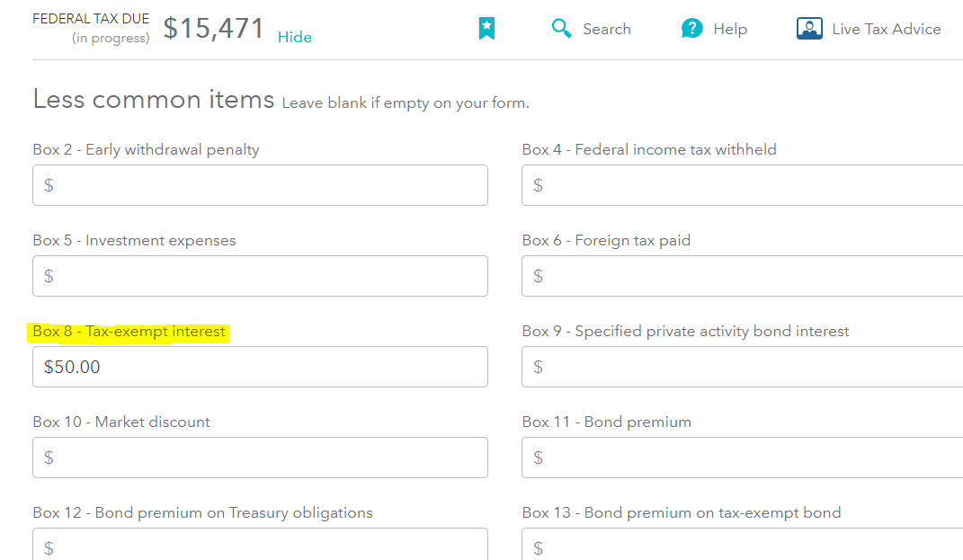
Task: Click Box 2 Early withdrawal penalty field
Action: (x=261, y=185)
